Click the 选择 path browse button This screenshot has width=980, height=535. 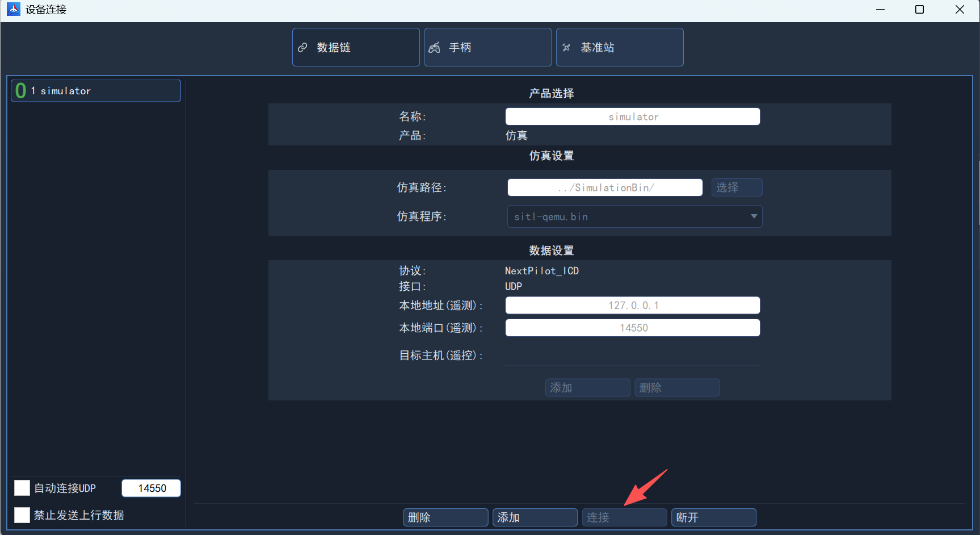[x=737, y=187]
